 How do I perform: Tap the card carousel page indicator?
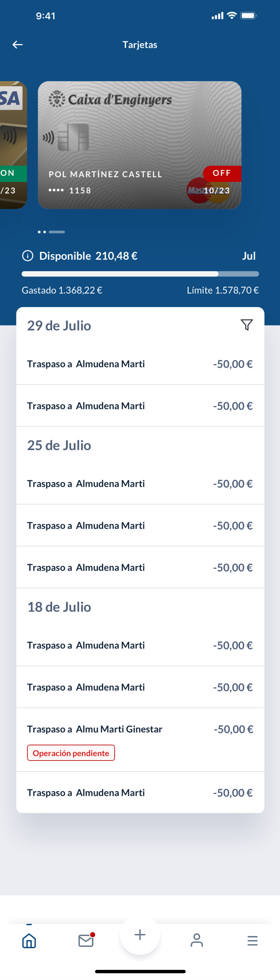coord(51,232)
